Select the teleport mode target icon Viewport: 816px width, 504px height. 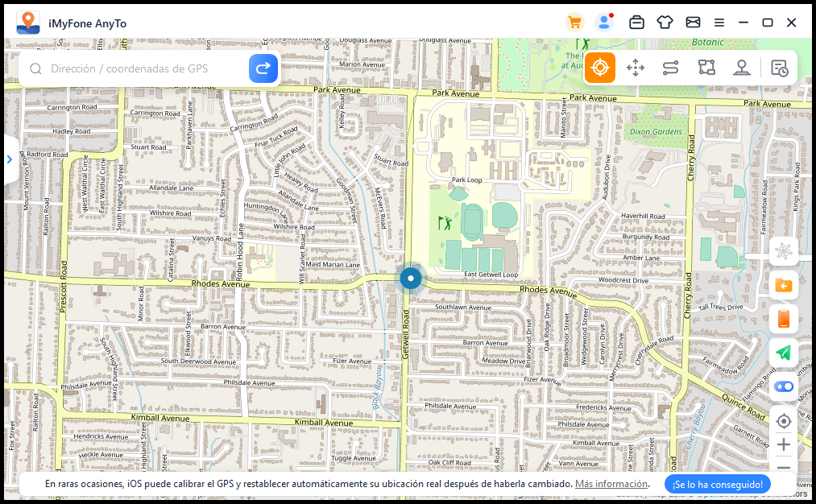click(599, 68)
